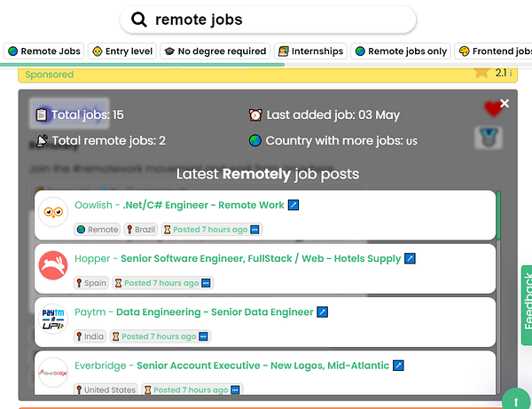Open the Oowlish .Net/C# Engineer job link
Screen dimensions: 532x409
pyautogui.click(x=179, y=205)
